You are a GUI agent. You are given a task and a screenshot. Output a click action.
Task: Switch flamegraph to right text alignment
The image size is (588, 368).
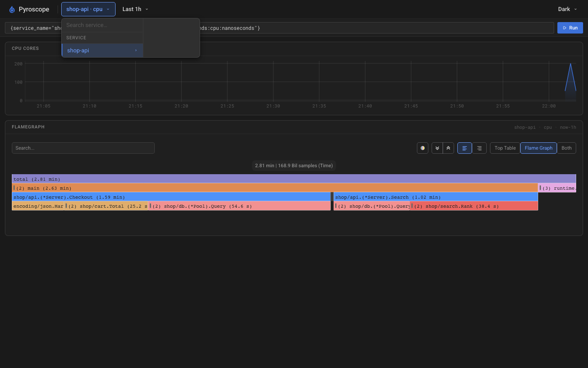(x=479, y=148)
